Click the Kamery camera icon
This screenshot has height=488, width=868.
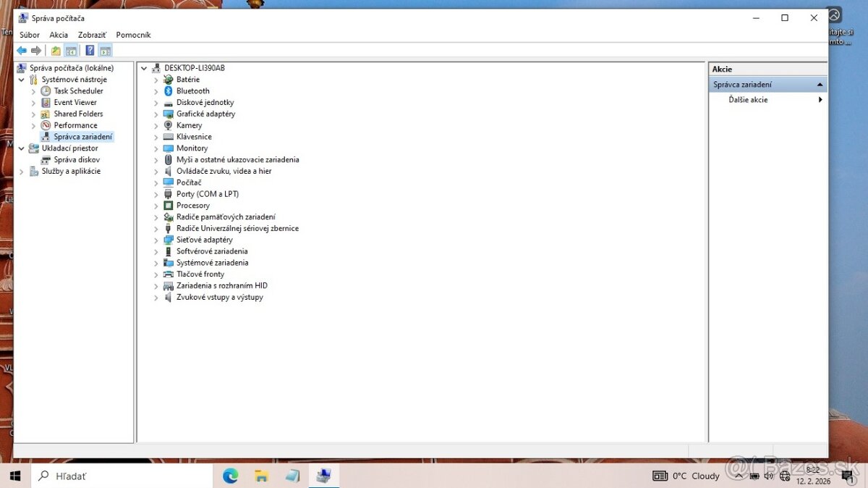[167, 125]
